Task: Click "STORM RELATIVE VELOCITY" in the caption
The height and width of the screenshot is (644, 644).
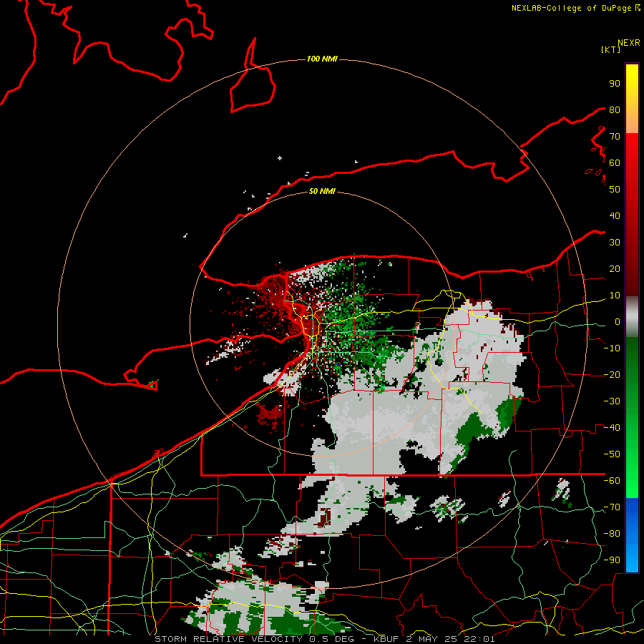Action: click(229, 639)
